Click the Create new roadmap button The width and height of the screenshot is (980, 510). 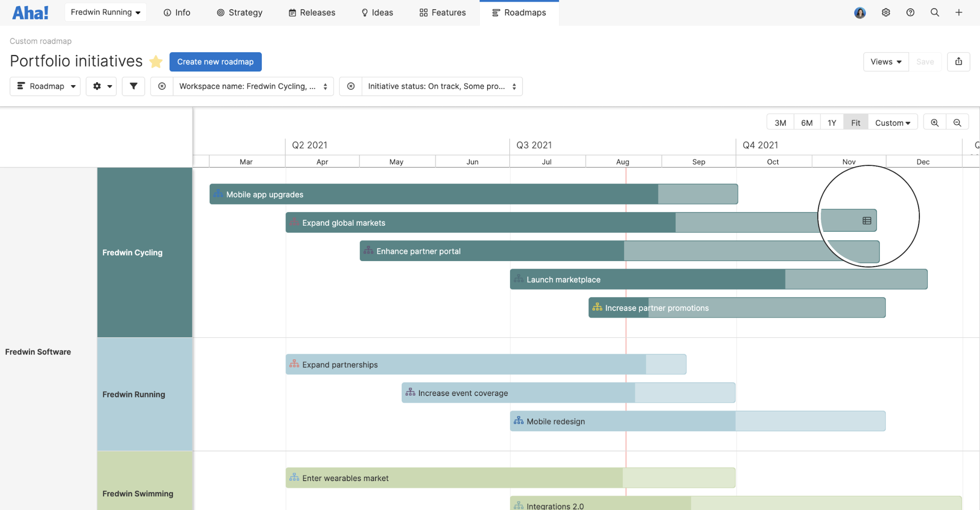click(215, 62)
